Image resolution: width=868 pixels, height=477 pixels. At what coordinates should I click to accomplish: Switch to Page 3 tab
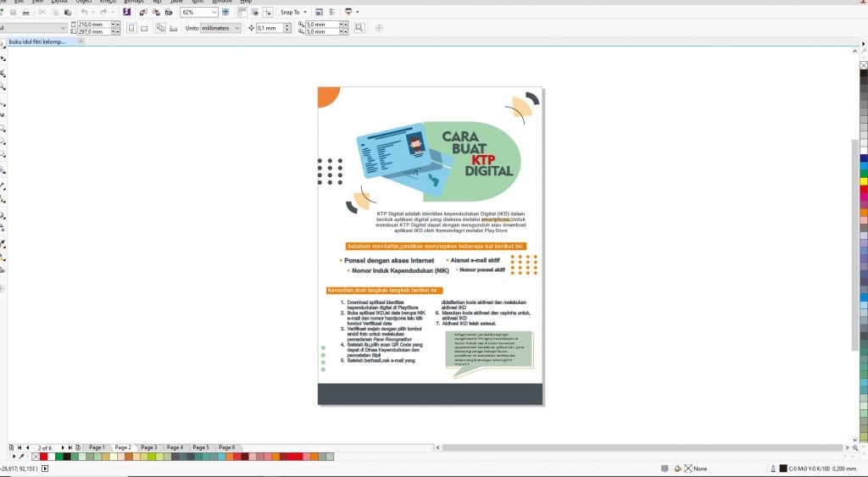[149, 447]
